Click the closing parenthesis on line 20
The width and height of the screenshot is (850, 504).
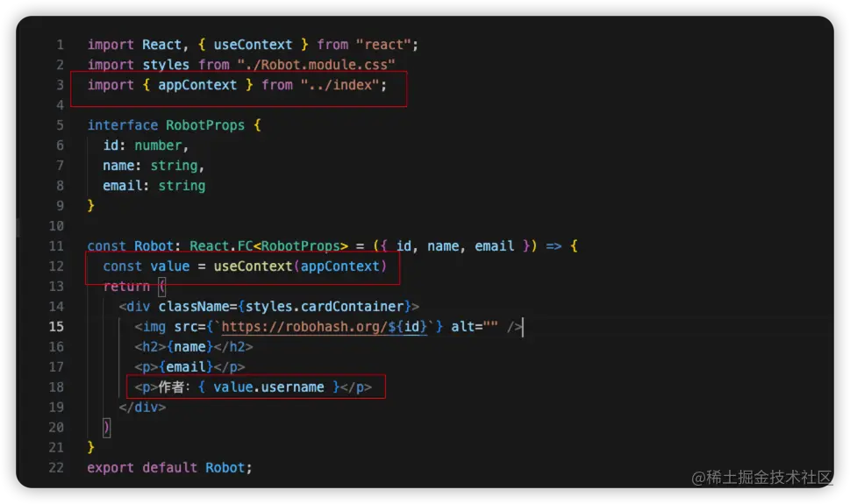(x=107, y=428)
